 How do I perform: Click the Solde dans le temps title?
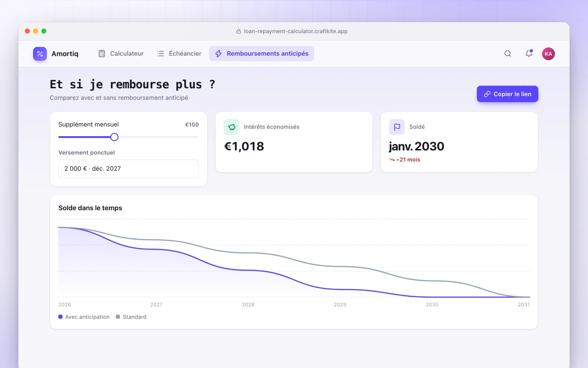pyautogui.click(x=90, y=208)
